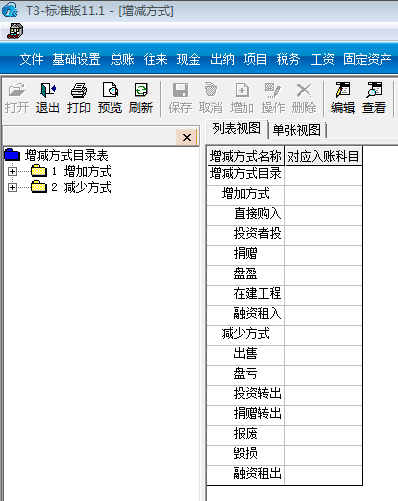The width and height of the screenshot is (398, 501).
Task: Click the Refresh (刷新) toolbar icon
Action: click(x=141, y=98)
